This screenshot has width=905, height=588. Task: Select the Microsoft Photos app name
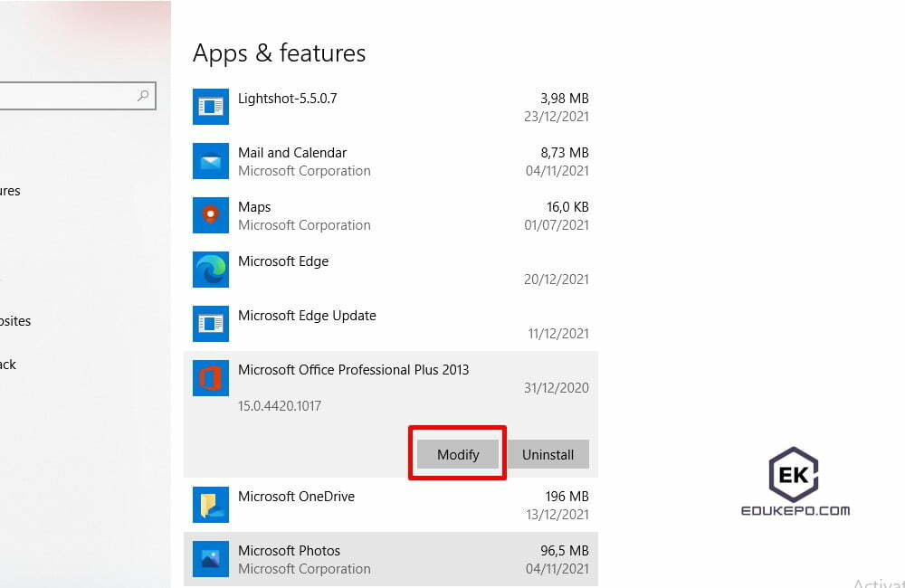[x=289, y=551]
